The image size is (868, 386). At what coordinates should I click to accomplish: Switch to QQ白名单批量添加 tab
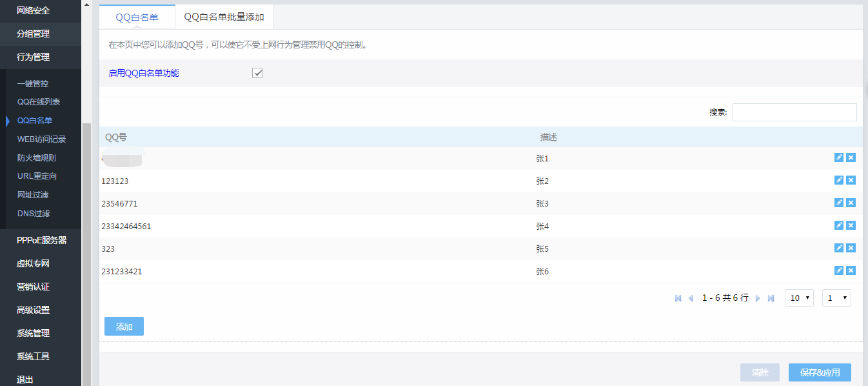[x=224, y=17]
